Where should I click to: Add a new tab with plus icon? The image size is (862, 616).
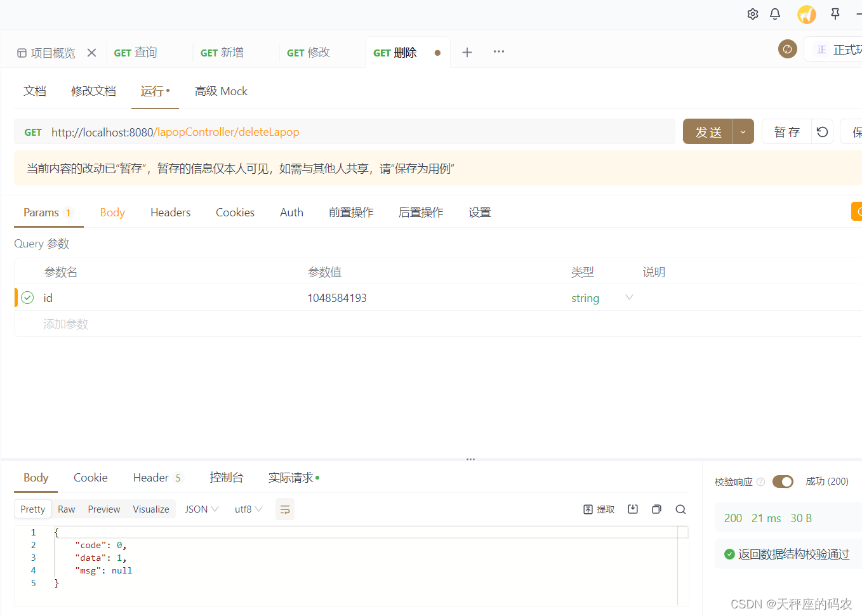467,52
